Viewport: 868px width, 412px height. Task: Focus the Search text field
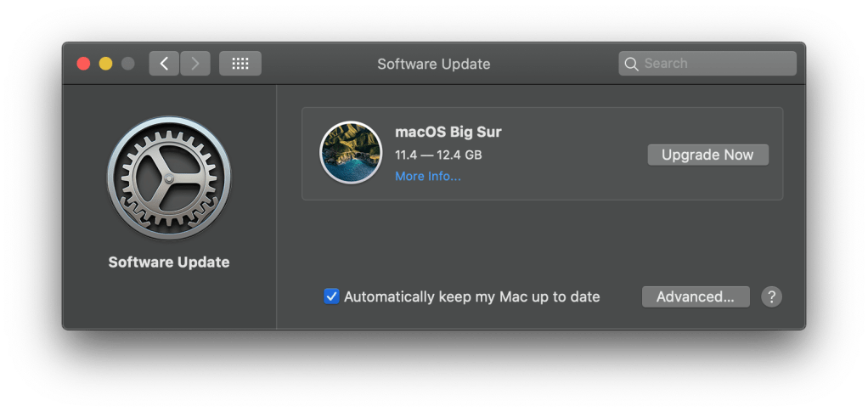pos(713,64)
